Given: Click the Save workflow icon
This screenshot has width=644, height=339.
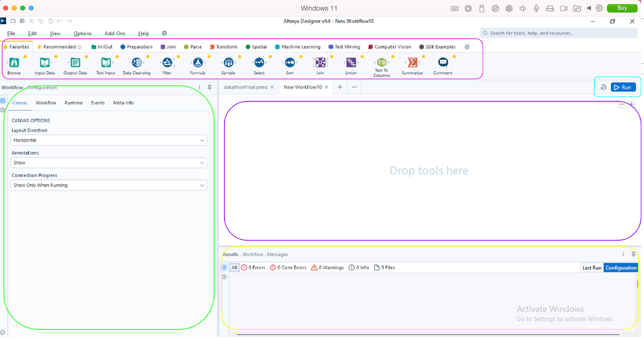Looking at the screenshot, I should [x=22, y=21].
